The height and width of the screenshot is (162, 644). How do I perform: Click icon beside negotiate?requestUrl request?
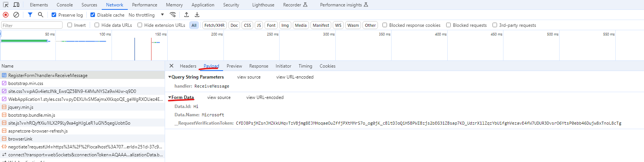click(4, 147)
